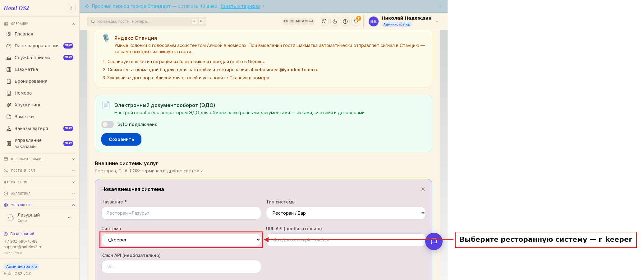Click the Заметки note icon
Viewport: 644px width, 280px height.
pyautogui.click(x=9, y=117)
